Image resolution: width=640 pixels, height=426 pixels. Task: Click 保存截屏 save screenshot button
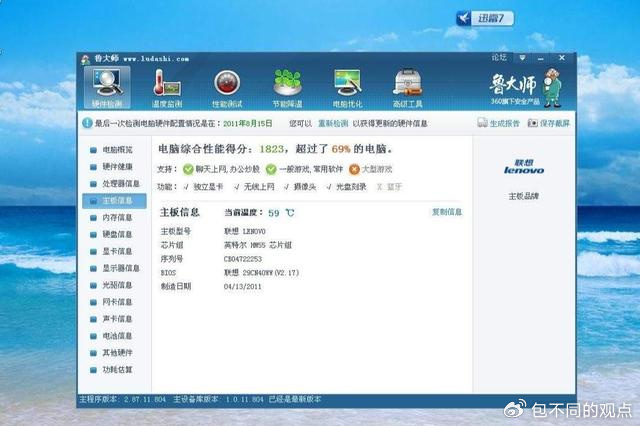click(549, 123)
